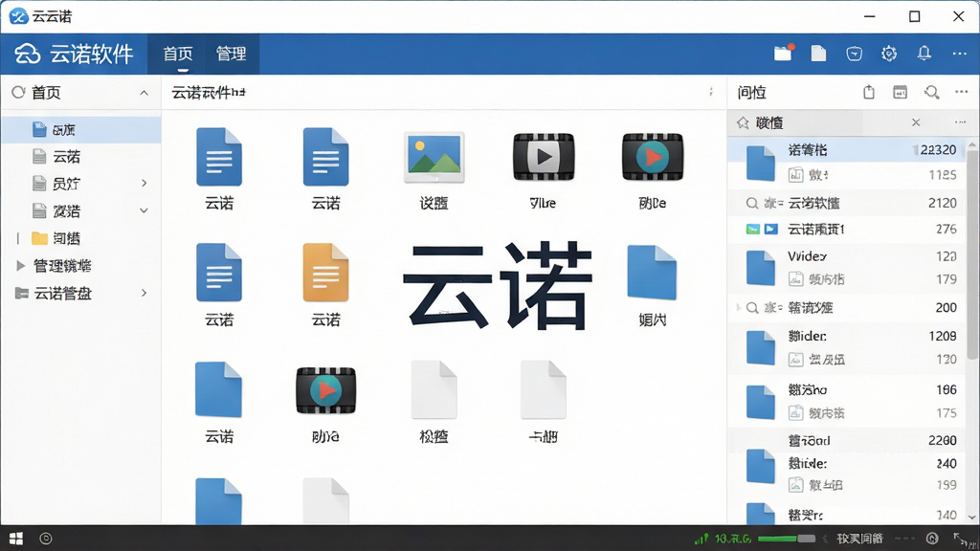Collapse the sidebar 首页 section with its up chevron
The width and height of the screenshot is (980, 551).
click(144, 93)
